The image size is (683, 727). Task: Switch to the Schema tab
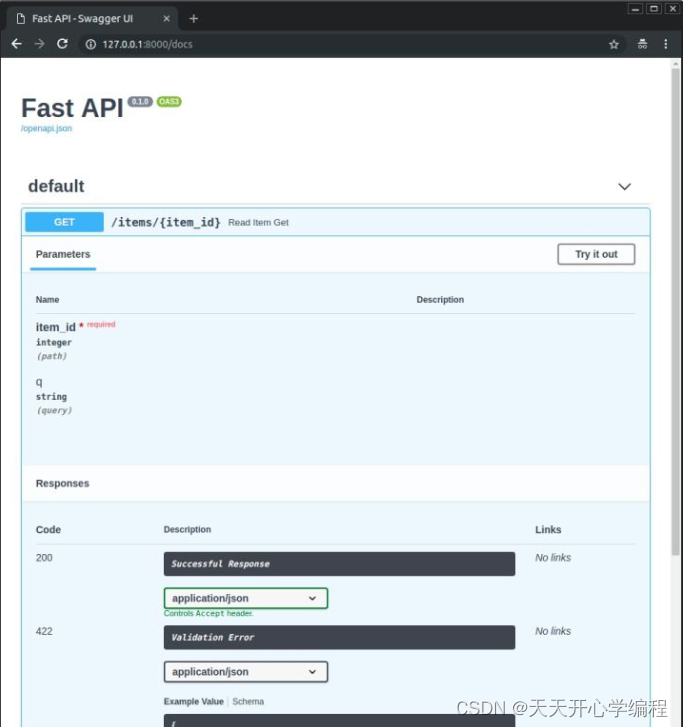(248, 702)
